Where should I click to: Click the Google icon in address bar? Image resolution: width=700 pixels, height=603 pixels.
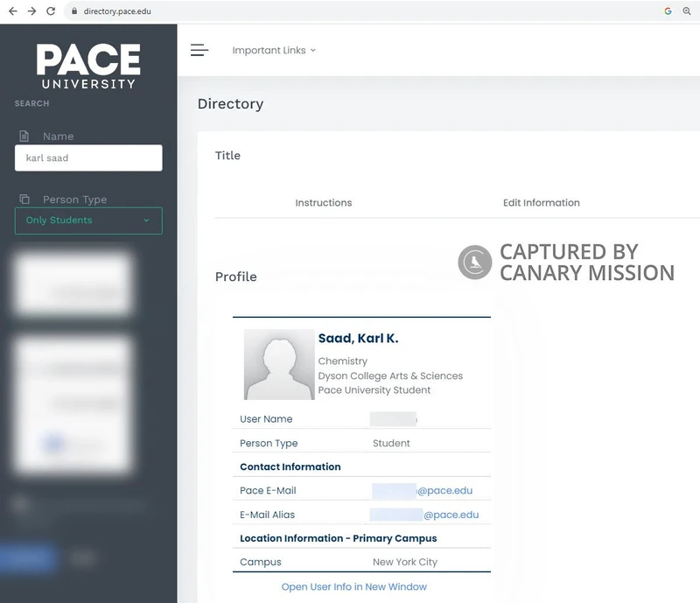click(668, 11)
